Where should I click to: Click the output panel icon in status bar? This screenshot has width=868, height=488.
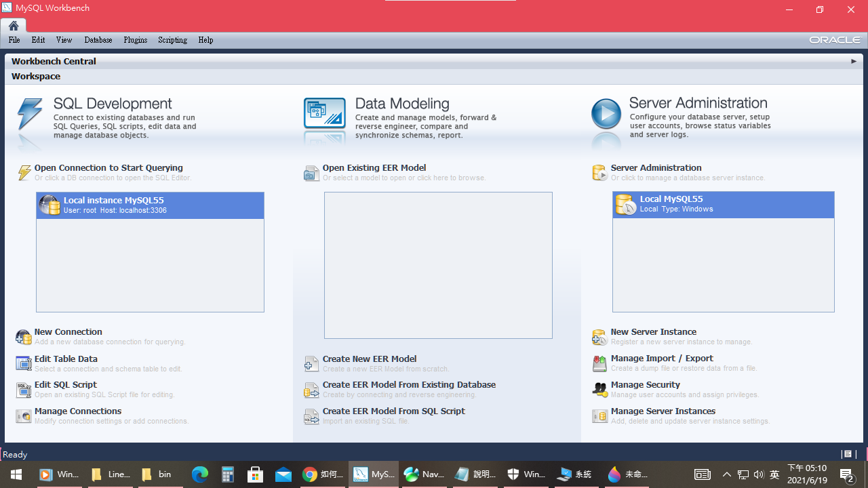[847, 454]
